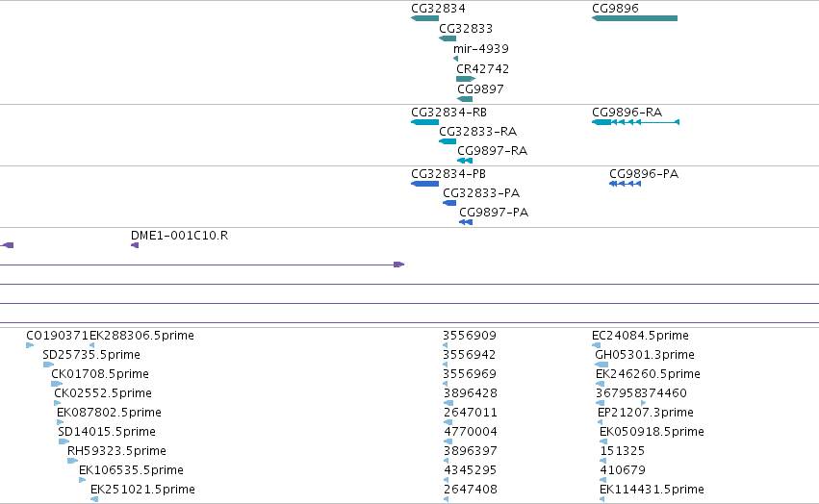The width and height of the screenshot is (819, 504).
Task: Select the CG9896-PA coding segment glyph
Action: (625, 184)
